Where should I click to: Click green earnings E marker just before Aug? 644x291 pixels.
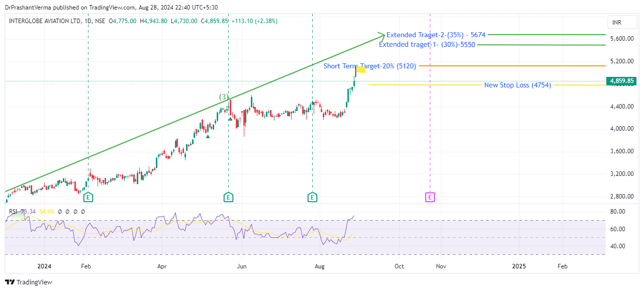313,197
